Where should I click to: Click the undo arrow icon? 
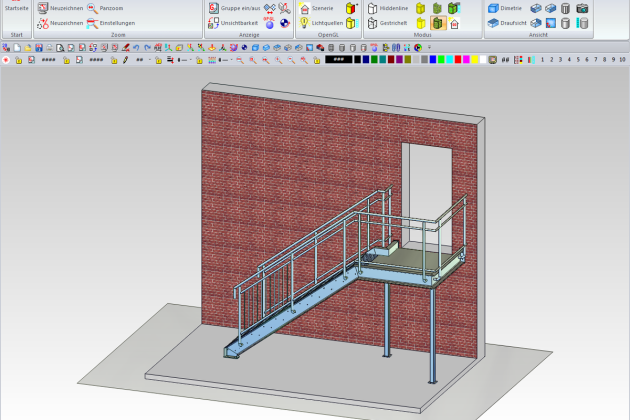138,47
